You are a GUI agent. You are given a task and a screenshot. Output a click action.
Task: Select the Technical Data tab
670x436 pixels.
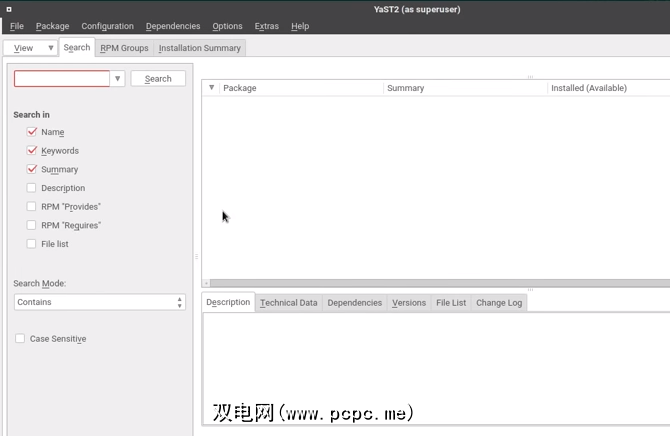(288, 303)
